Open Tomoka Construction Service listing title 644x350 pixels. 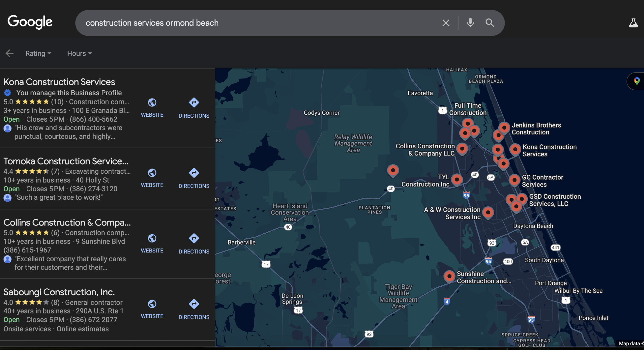click(66, 161)
